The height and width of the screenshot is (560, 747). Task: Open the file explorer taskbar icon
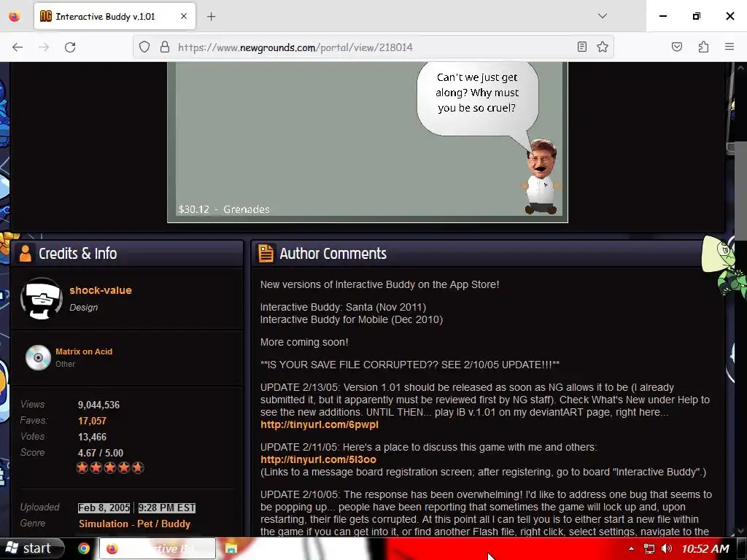231,548
